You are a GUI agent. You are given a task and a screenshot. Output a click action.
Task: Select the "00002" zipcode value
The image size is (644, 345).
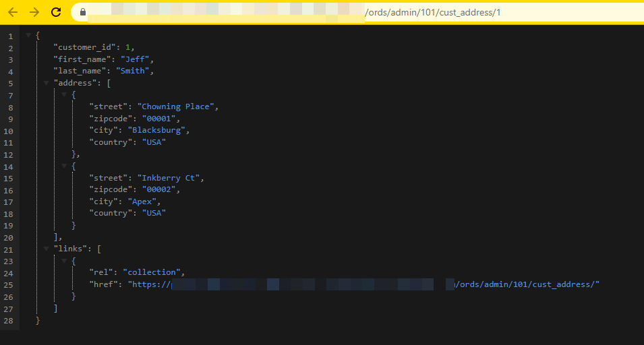pyautogui.click(x=158, y=189)
